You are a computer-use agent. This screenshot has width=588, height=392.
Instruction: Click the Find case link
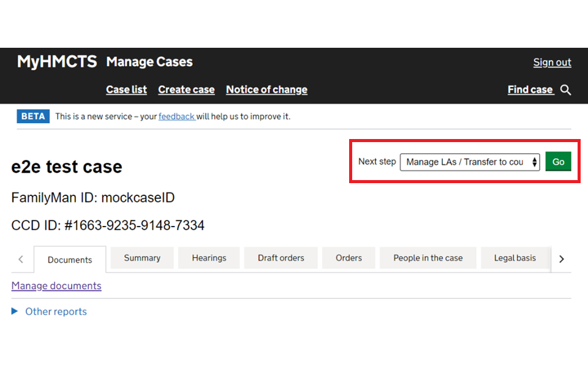[x=530, y=89]
